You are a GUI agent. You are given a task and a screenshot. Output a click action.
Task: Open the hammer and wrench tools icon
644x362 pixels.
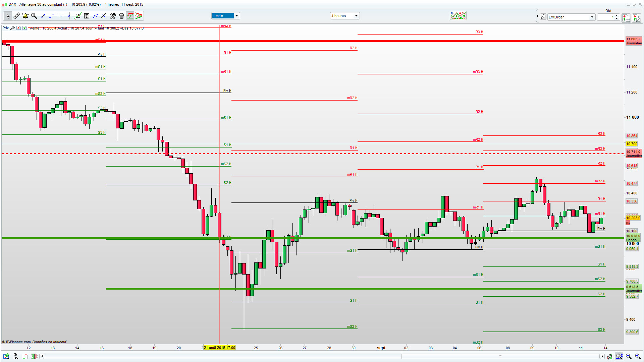coord(113,16)
